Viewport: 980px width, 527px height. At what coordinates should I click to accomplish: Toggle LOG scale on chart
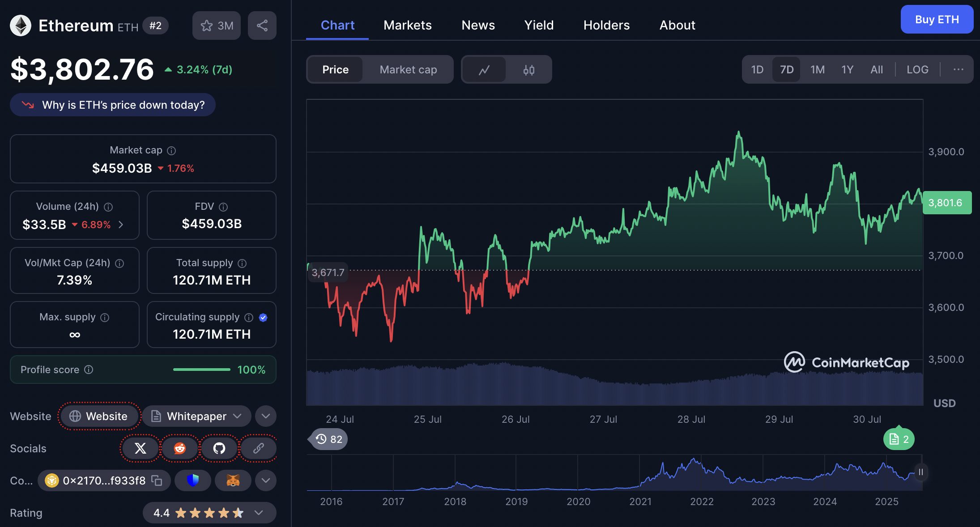(917, 70)
